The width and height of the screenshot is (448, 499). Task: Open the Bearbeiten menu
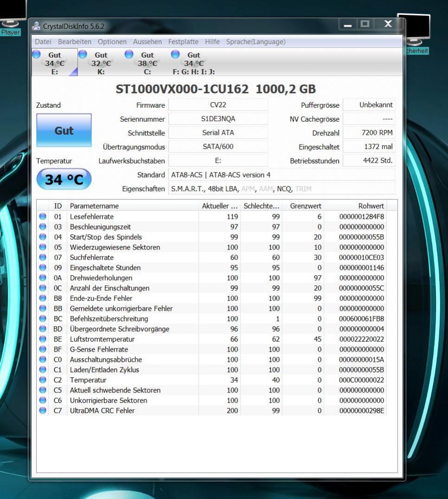(74, 42)
